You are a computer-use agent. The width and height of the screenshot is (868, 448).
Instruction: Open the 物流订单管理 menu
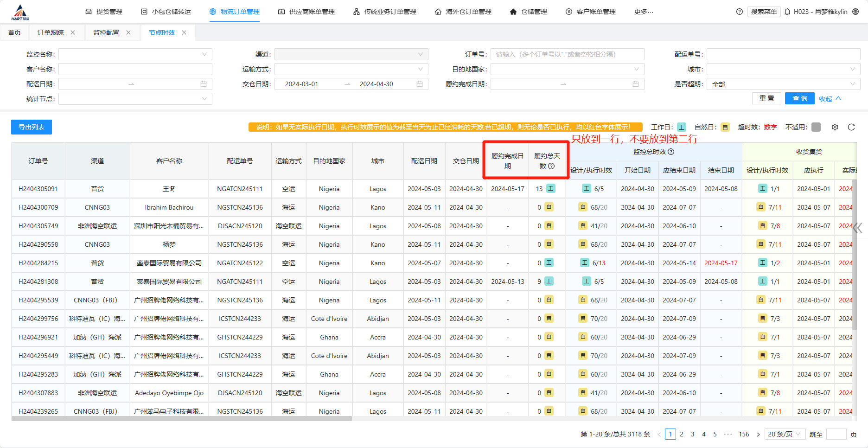[235, 12]
